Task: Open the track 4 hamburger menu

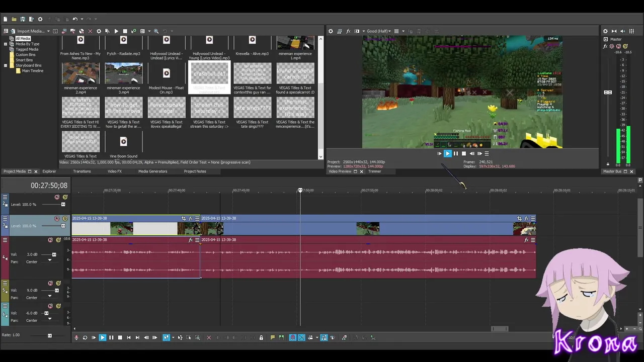Action: (x=5, y=240)
